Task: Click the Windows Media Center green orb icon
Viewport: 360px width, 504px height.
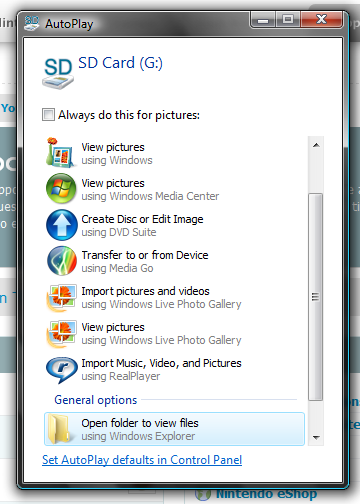Action: [x=61, y=189]
